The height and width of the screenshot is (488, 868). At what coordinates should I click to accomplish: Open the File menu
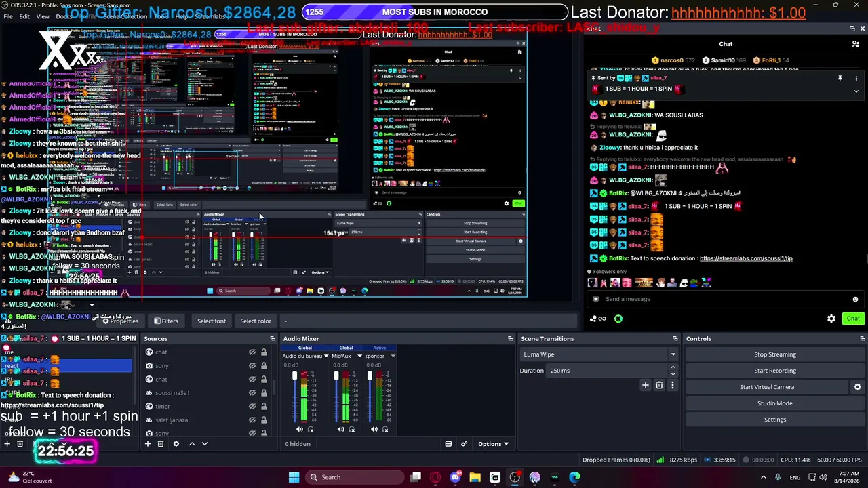[8, 16]
